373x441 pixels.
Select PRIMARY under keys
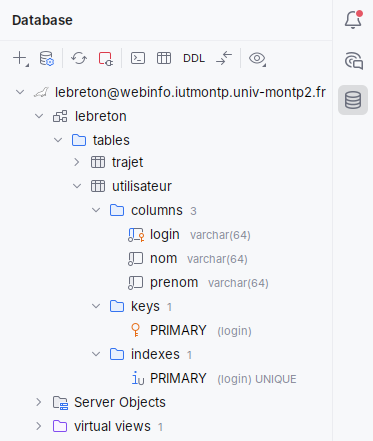coord(178,330)
